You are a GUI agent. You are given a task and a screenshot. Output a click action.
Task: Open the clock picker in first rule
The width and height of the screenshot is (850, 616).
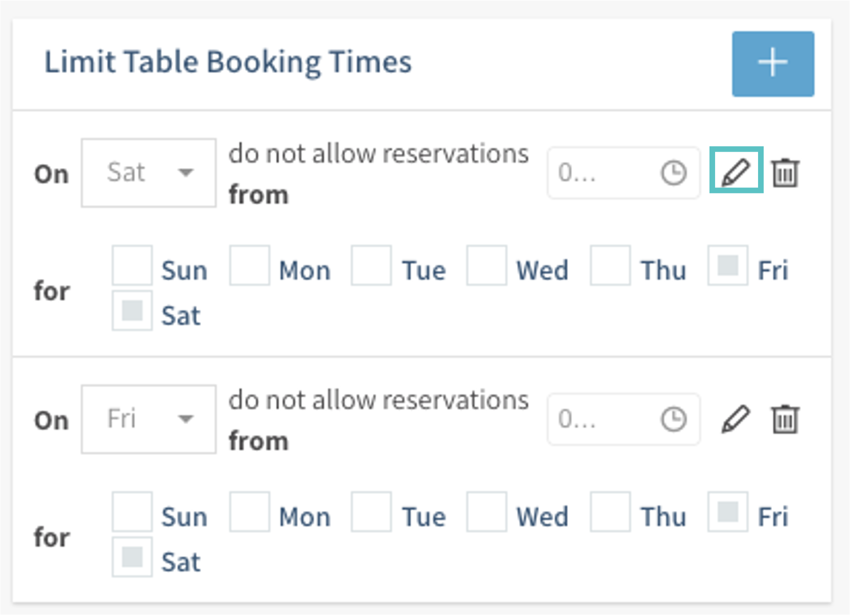tap(673, 173)
